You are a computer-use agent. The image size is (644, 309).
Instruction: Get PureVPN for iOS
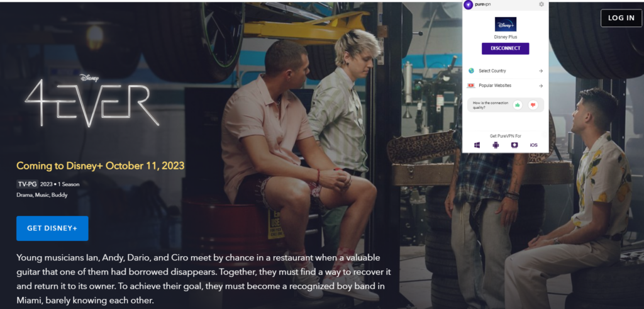tap(533, 145)
